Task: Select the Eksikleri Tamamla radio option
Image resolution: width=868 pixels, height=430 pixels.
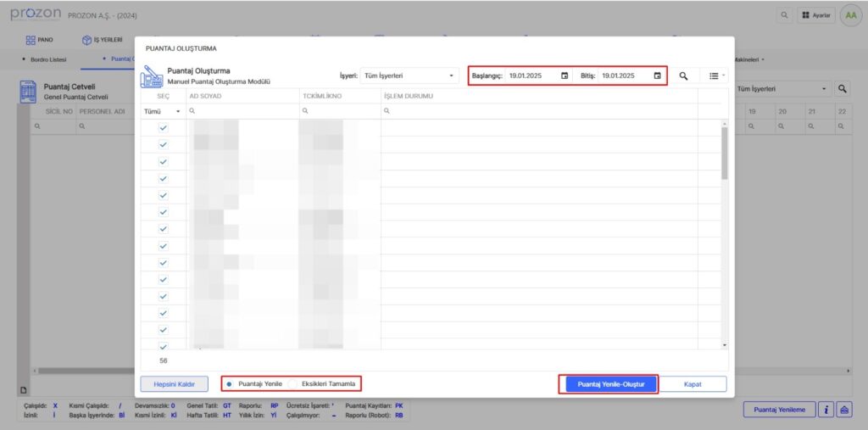Action: click(293, 384)
